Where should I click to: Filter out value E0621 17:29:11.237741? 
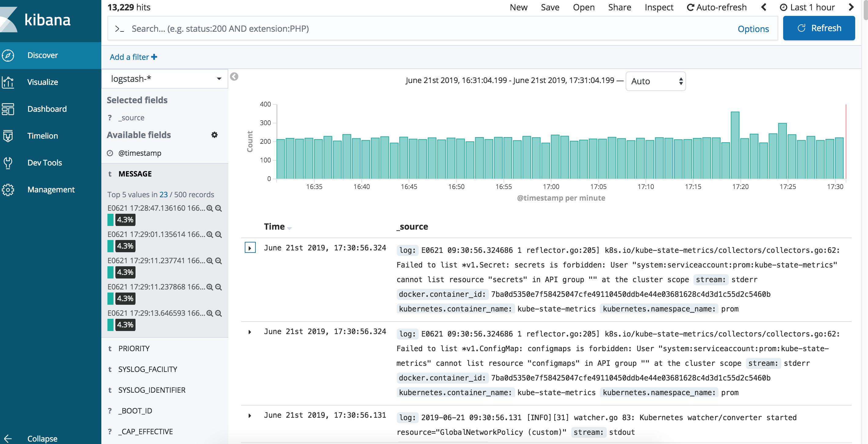[x=218, y=261]
